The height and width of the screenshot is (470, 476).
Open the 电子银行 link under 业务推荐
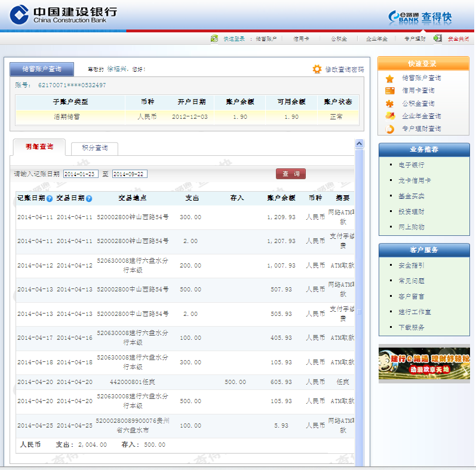(411, 165)
